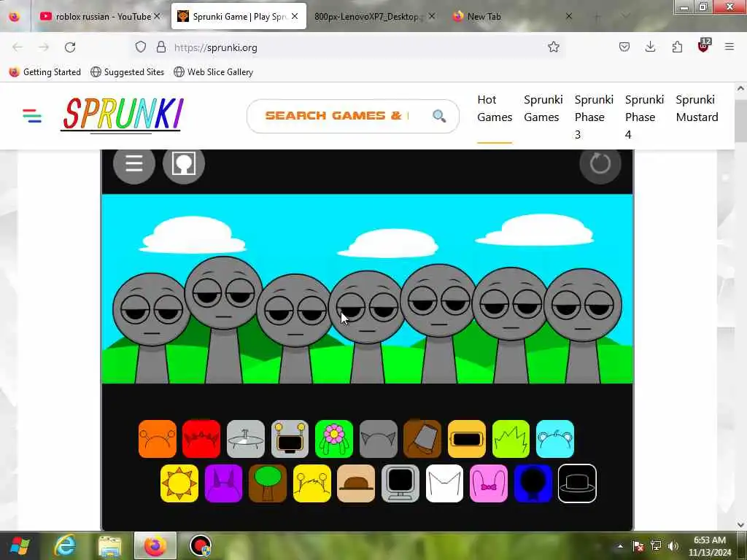Click the volume speaker tray icon

pyautogui.click(x=673, y=546)
